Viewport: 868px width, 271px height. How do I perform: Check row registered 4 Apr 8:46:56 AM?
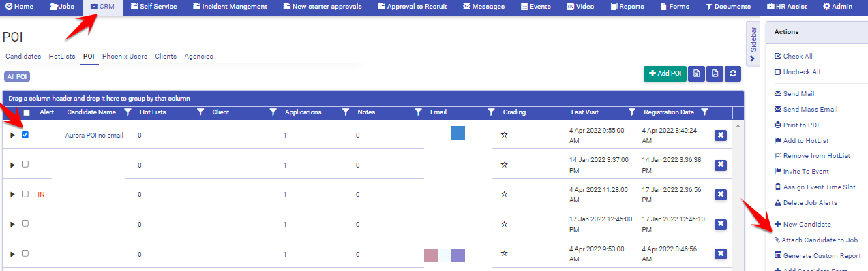(25, 253)
